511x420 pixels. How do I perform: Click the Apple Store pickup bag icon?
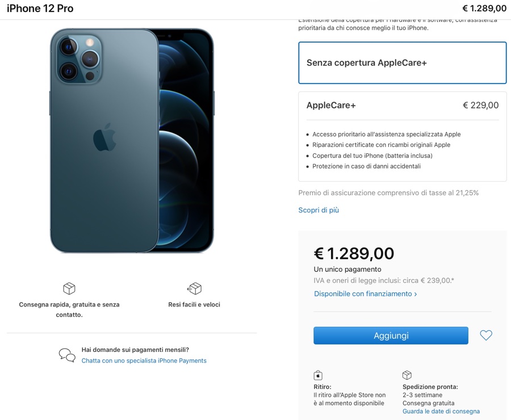[318, 375]
